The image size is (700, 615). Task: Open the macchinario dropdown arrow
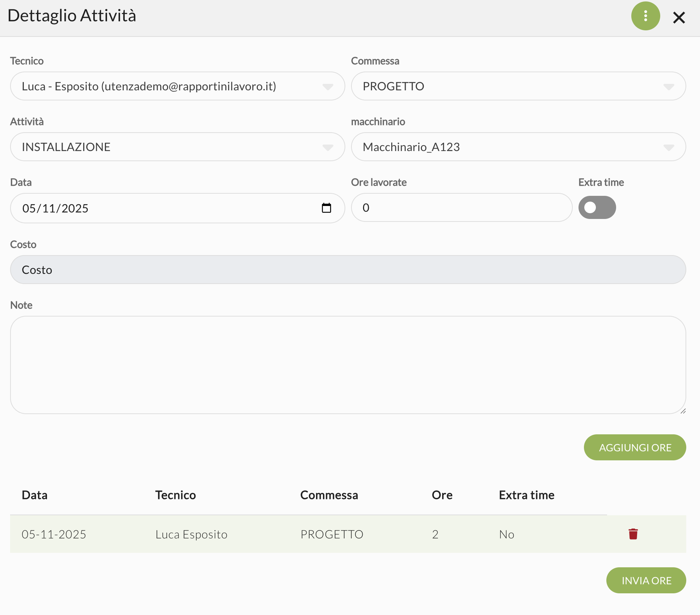[x=668, y=147]
